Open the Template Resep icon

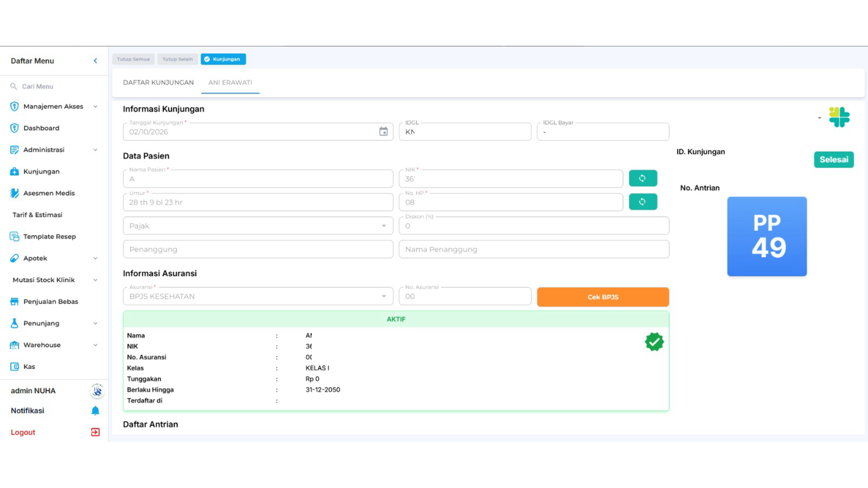pyautogui.click(x=15, y=236)
